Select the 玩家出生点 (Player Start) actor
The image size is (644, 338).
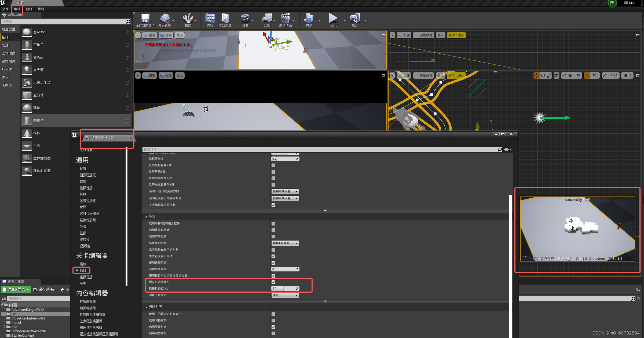tap(42, 82)
